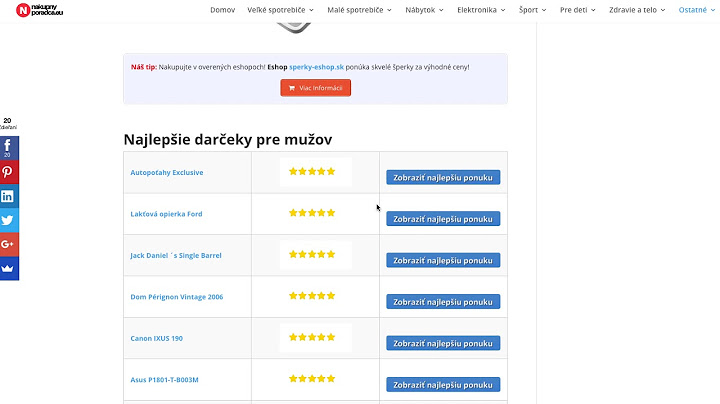Viewport: 720px width, 404px height.
Task: Click the crown icon in share sidebar
Action: pos(9,268)
